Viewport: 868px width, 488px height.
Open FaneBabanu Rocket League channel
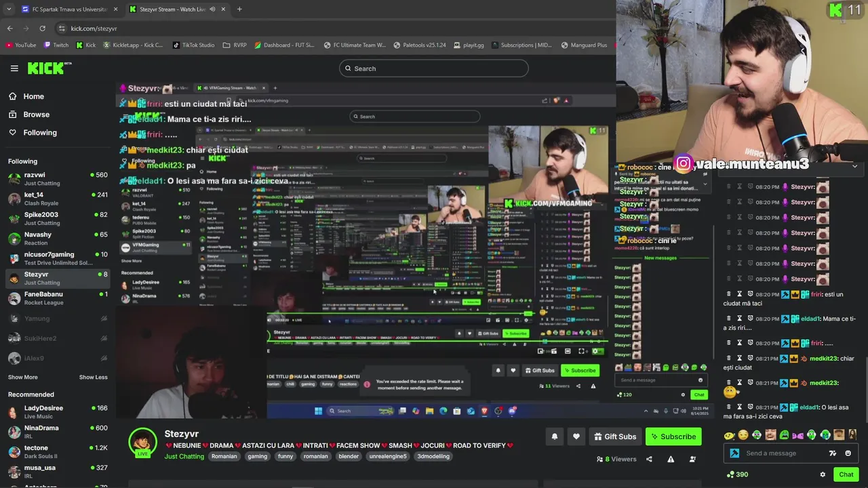point(58,298)
